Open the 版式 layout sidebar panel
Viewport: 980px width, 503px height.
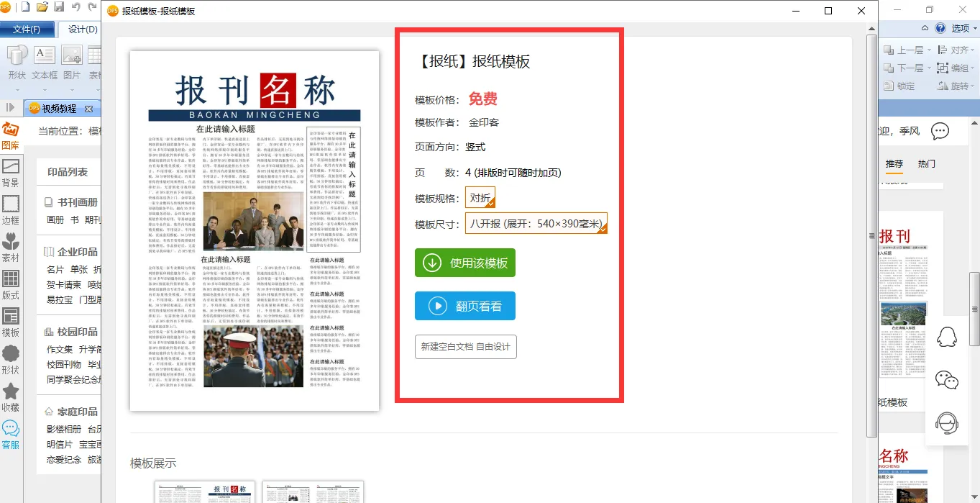(11, 285)
